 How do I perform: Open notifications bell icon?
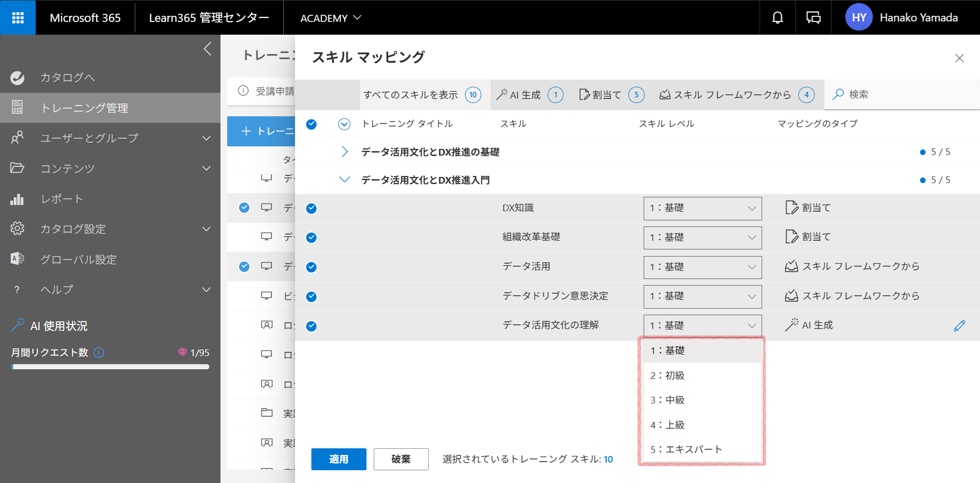[x=777, y=18]
